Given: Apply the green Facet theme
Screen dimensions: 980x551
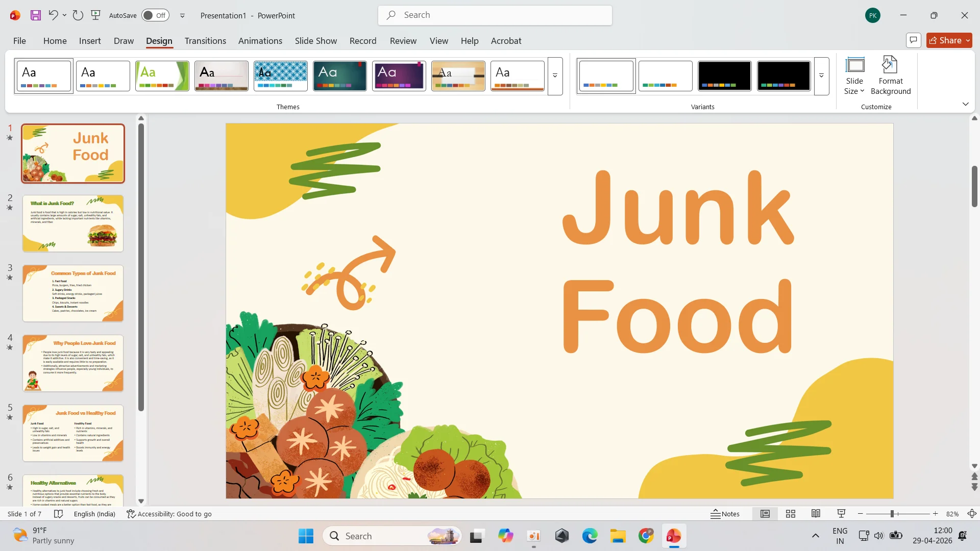Looking at the screenshot, I should pos(162,76).
